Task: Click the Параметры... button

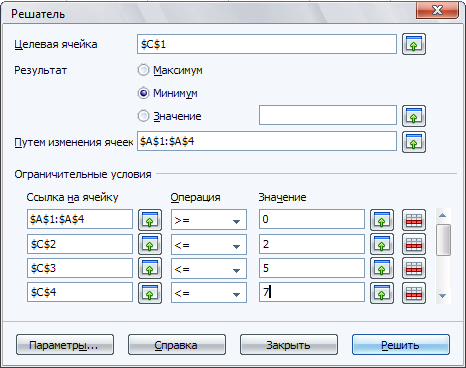Action: click(x=65, y=345)
